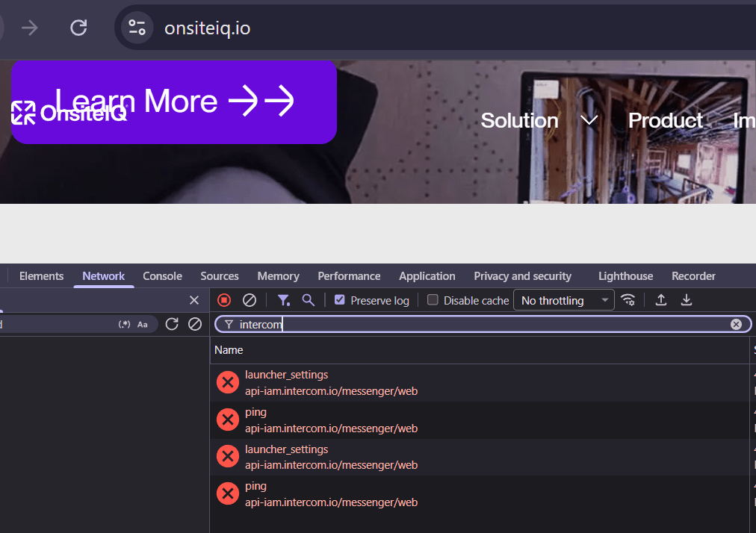Clear the intercom filter text
The image size is (756, 533).
click(736, 324)
